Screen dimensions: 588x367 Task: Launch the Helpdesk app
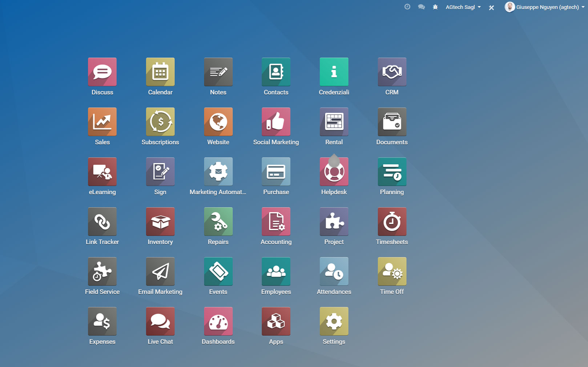click(334, 172)
